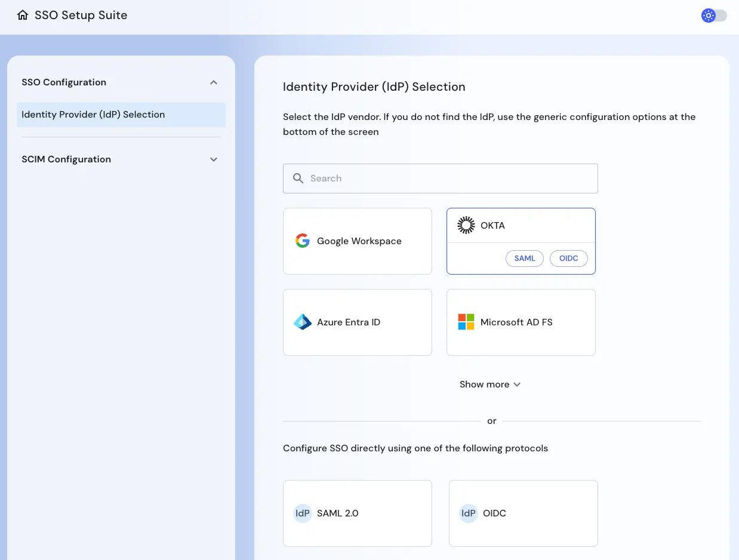Screen dimensions: 739x560
Task: Click the Azure Entra ID logo icon
Action: (x=303, y=322)
